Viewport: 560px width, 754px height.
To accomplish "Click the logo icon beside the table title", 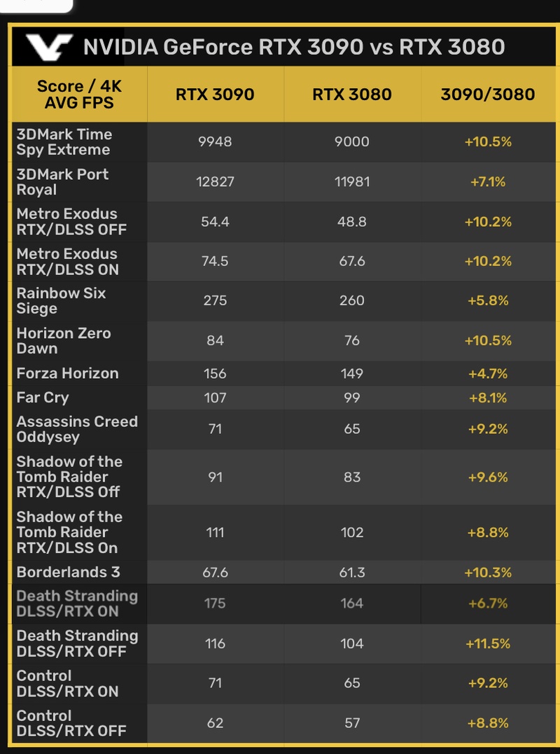I will (x=49, y=47).
